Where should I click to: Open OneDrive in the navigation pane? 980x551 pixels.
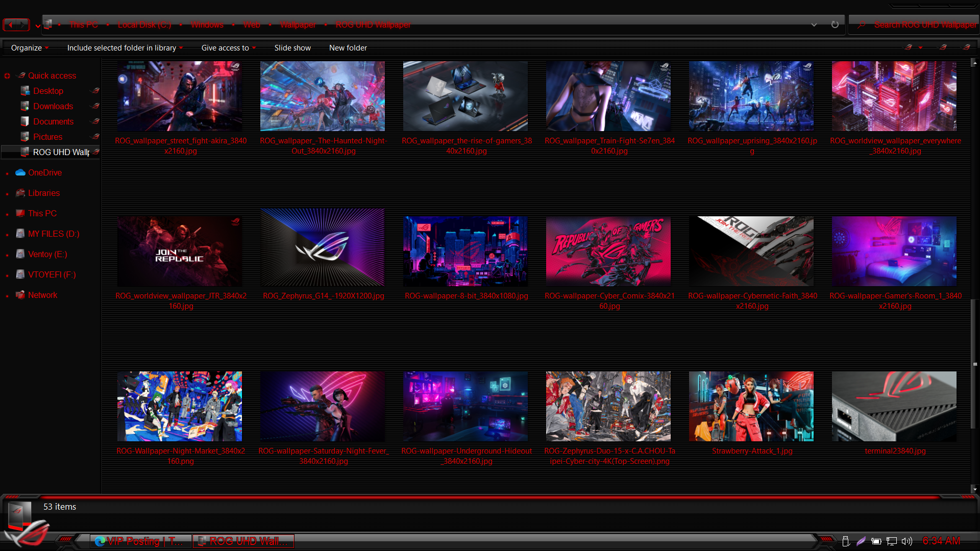click(x=45, y=172)
